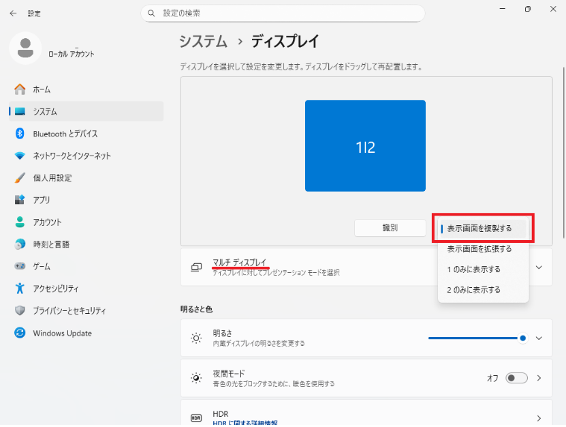This screenshot has height=427, width=566.
Task: Open アクセシビリティ settings
Action: tap(86, 288)
